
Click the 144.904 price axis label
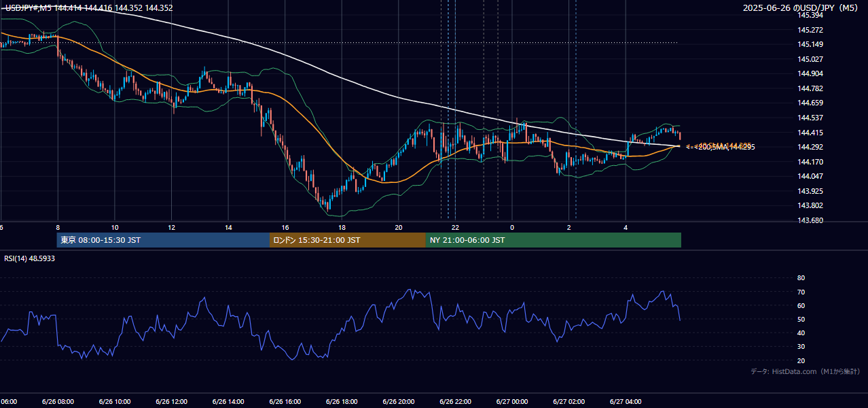(x=810, y=73)
